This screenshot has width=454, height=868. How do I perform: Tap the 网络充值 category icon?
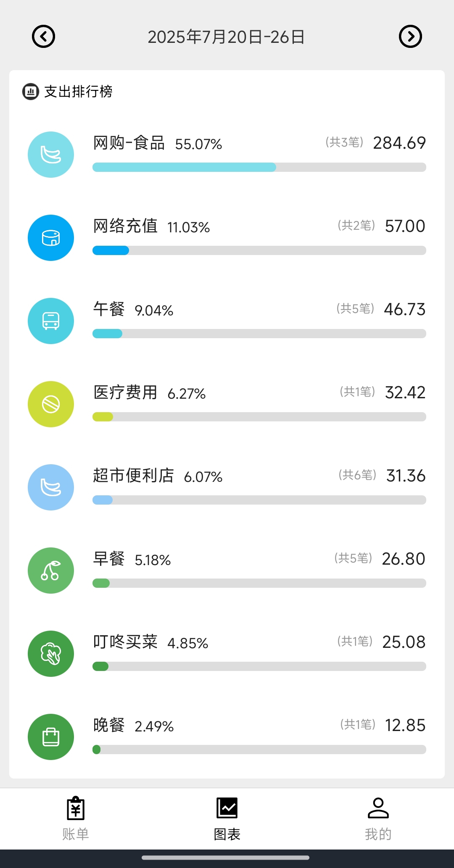51,238
